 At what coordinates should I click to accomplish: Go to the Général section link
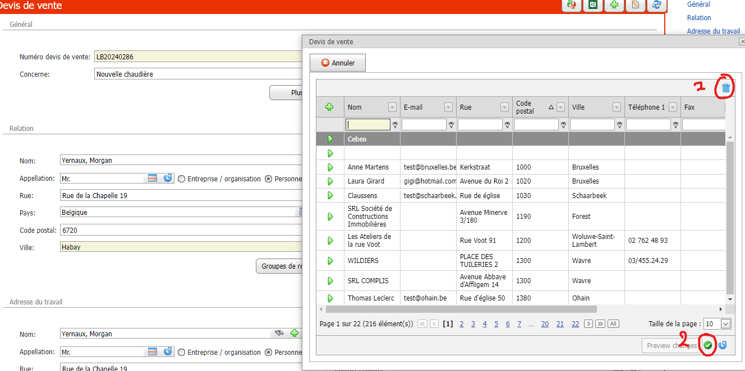(x=698, y=4)
